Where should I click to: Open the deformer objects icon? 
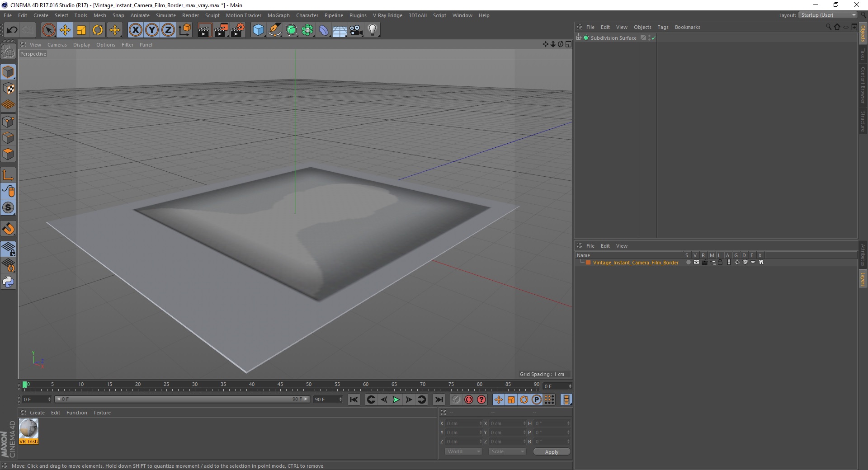(324, 30)
